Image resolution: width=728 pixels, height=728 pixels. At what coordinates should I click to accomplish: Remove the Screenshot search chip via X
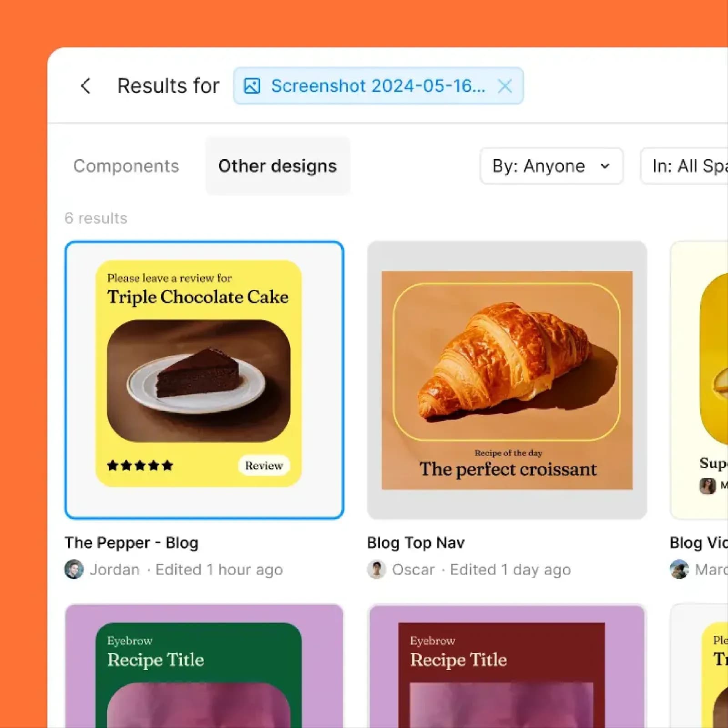pos(505,86)
